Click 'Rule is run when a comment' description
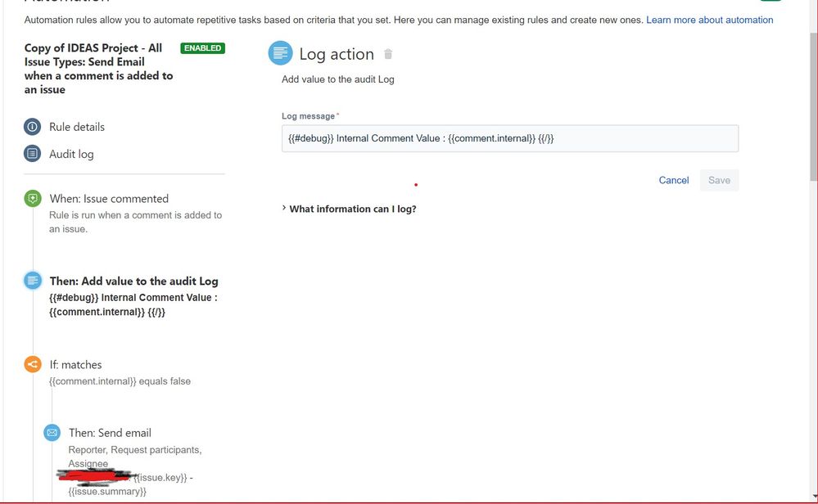The height and width of the screenshot is (504, 818). tap(135, 222)
